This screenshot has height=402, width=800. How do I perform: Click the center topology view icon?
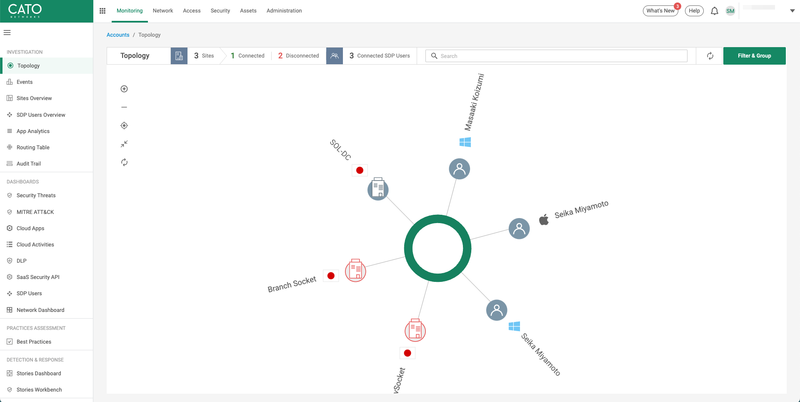pyautogui.click(x=124, y=125)
